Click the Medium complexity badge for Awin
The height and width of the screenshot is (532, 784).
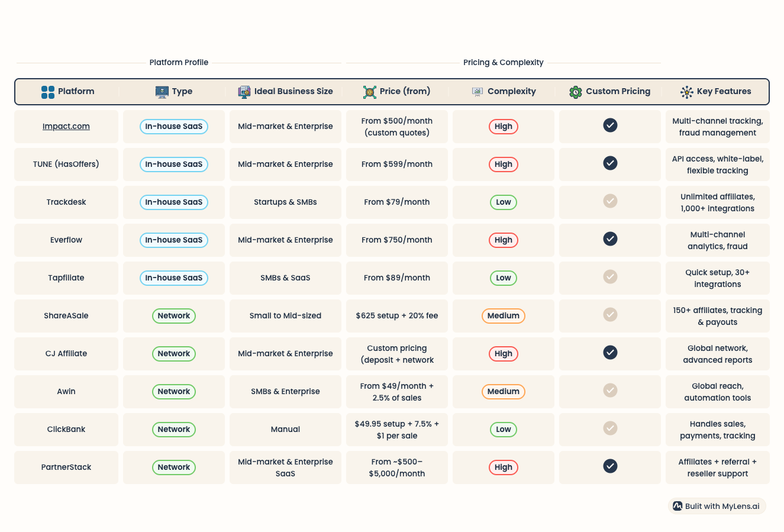[x=504, y=392]
